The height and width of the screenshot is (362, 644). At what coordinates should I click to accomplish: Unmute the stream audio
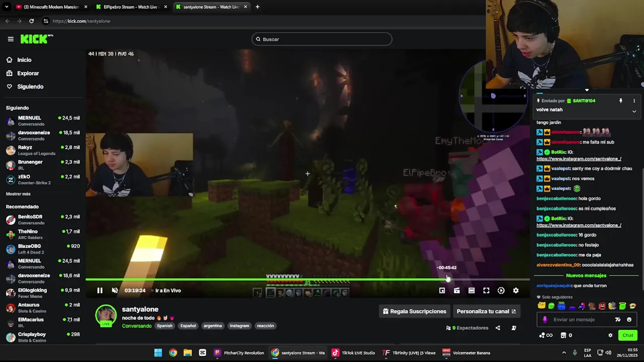pyautogui.click(x=115, y=291)
